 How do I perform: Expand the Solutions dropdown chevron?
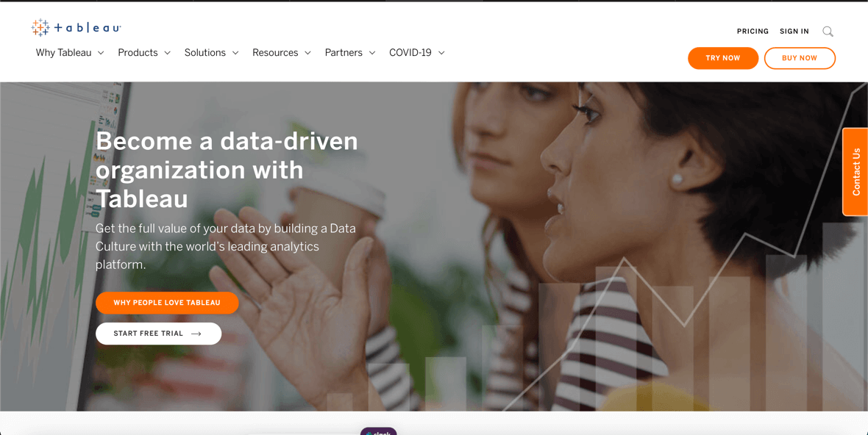click(235, 53)
